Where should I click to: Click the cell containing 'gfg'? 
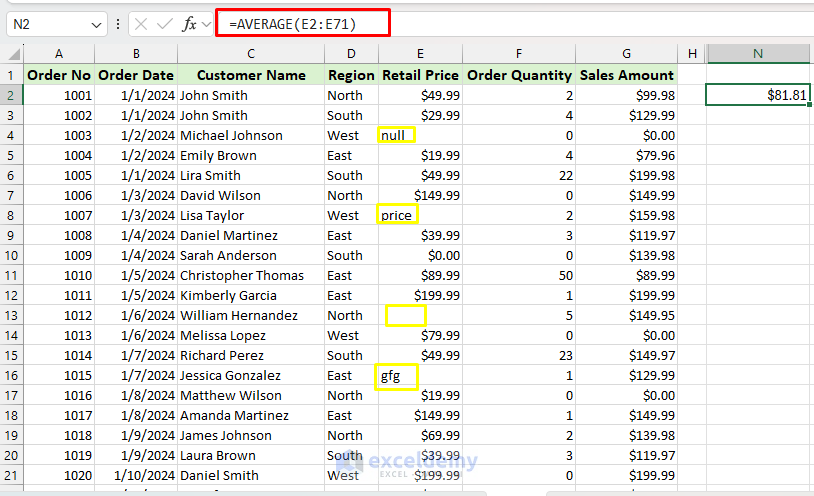coord(420,375)
